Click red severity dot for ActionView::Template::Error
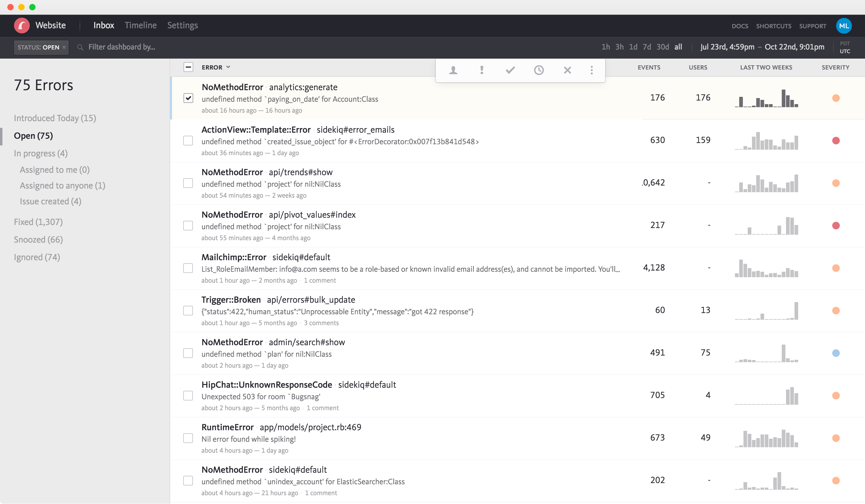 click(x=836, y=141)
